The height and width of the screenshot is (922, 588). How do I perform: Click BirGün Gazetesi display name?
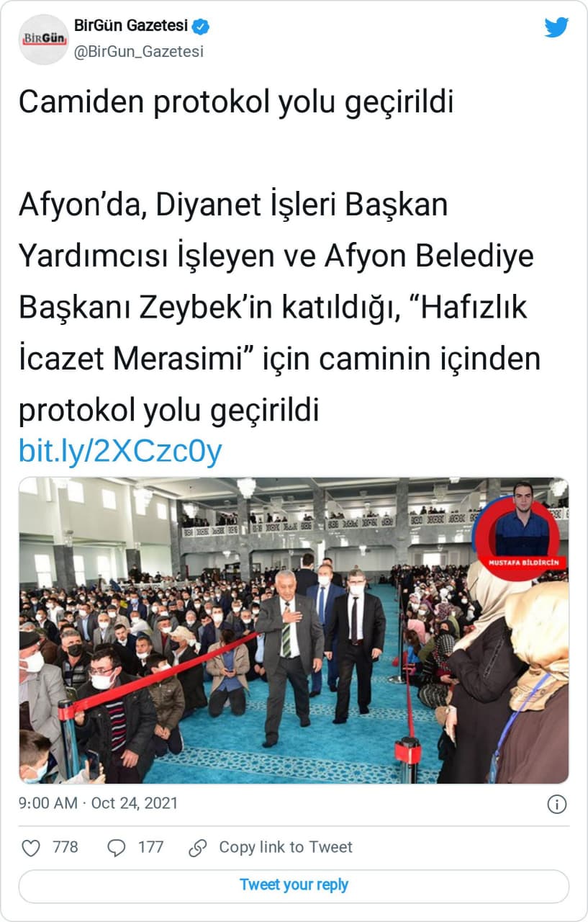pos(131,26)
